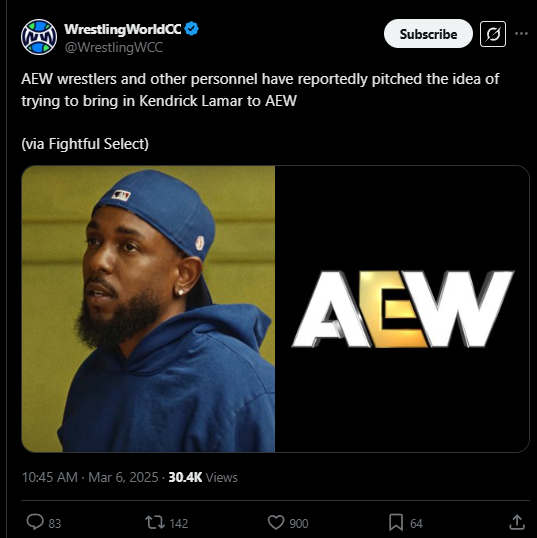Viewport: 537px width, 538px height.
Task: Click the repost arrows icon
Action: click(x=154, y=523)
